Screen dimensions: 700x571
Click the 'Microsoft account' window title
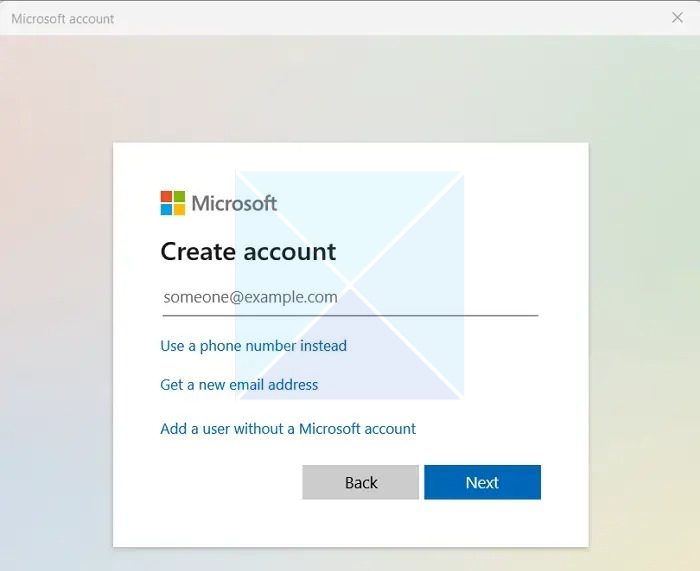[62, 19]
